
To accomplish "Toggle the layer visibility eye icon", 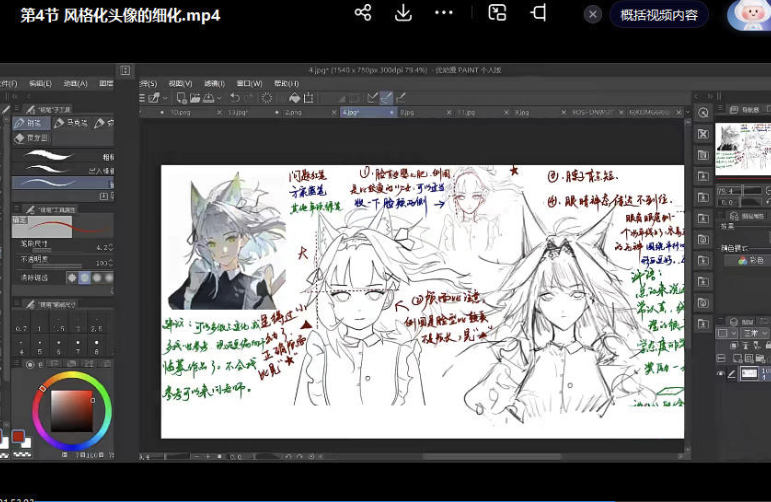I will [x=720, y=374].
